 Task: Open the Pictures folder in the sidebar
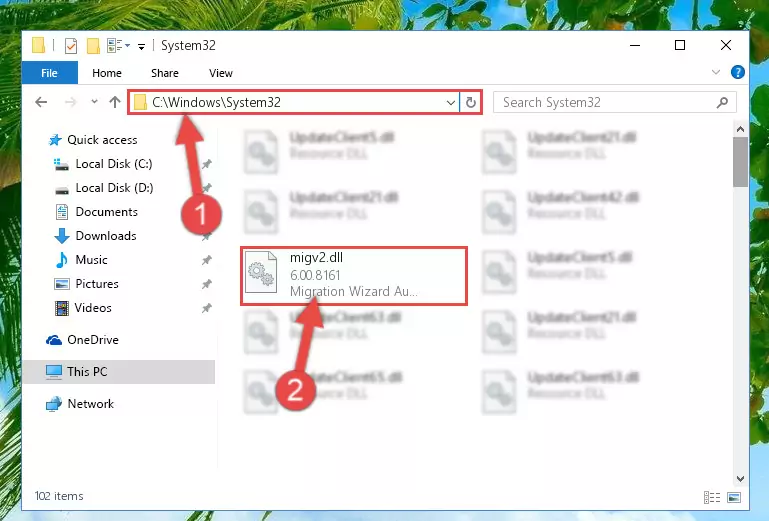97,284
